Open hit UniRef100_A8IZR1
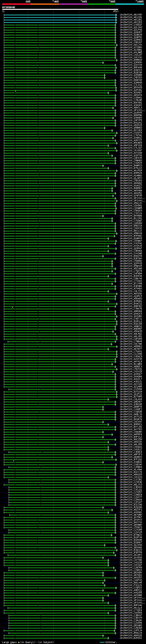Screen dimensions: 146x644 (x=131, y=20)
